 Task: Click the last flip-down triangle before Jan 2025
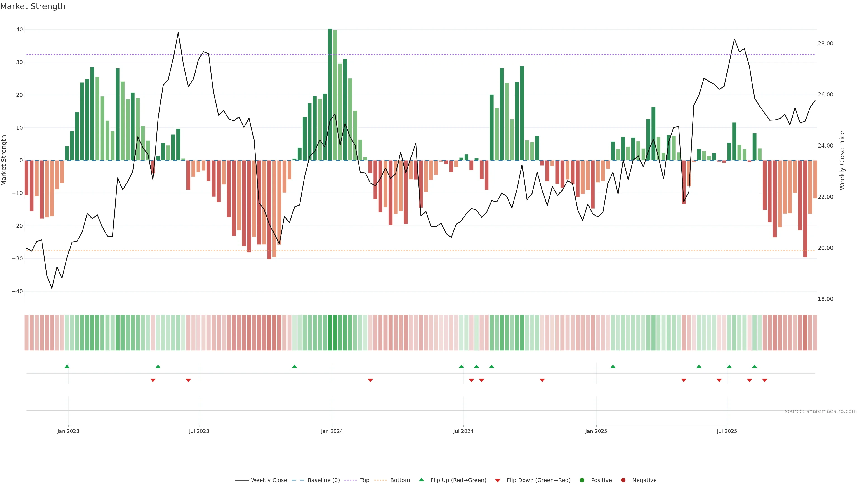pos(542,380)
